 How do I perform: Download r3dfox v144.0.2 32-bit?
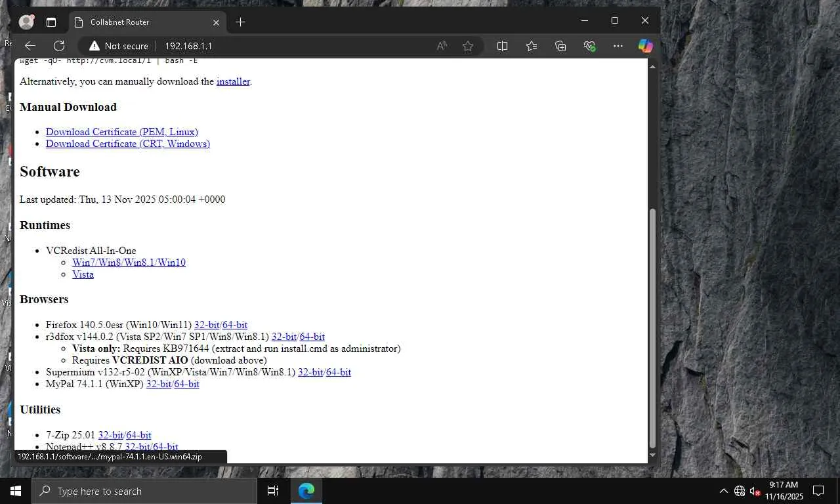284,337
